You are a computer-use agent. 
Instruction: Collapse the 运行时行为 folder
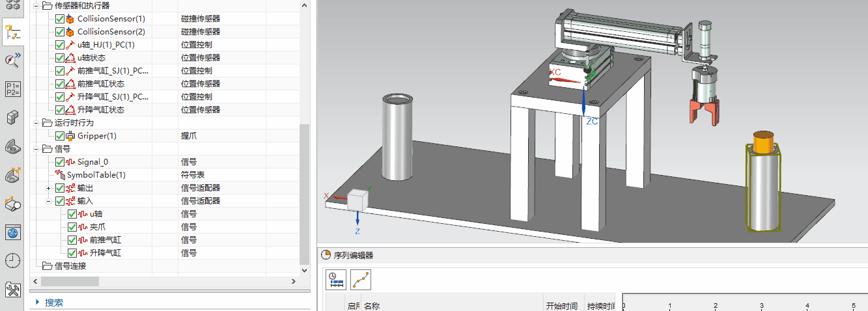[x=36, y=123]
